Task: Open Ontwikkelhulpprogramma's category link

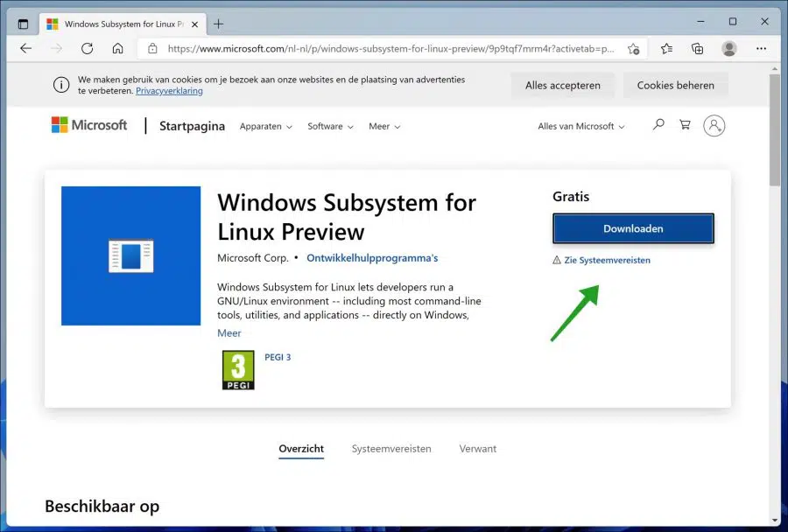Action: 372,258
